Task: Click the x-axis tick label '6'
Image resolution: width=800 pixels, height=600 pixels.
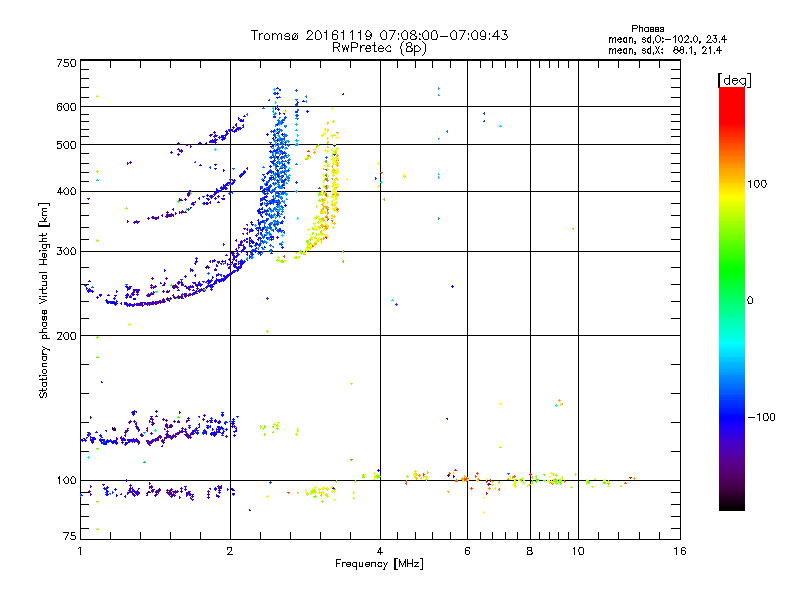Action: coord(467,551)
